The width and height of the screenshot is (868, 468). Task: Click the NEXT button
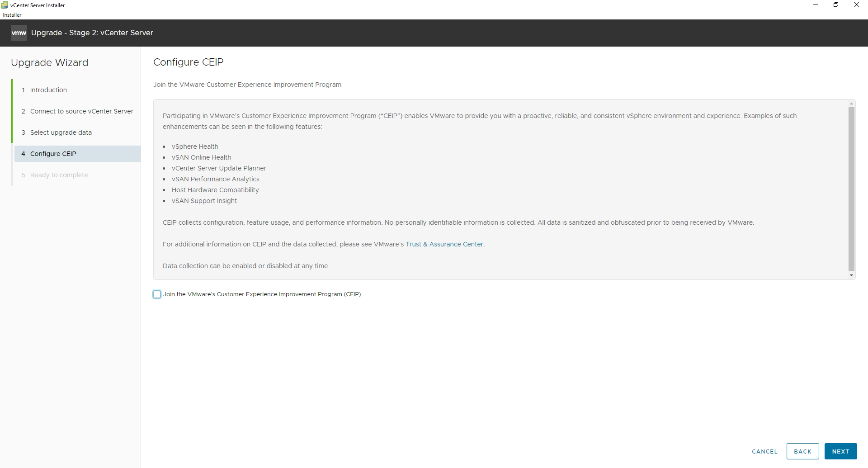[x=840, y=451]
